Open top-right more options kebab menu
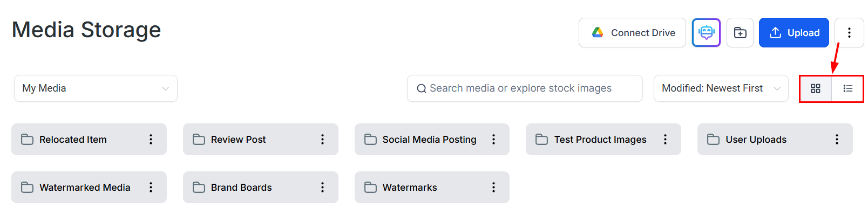Screen dimensions: 868x222 pyautogui.click(x=849, y=33)
